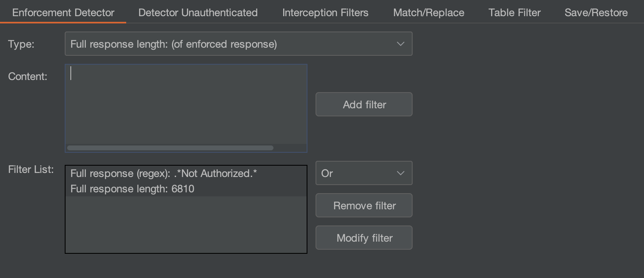644x278 pixels.
Task: Select the Match/Replace tab
Action: click(428, 13)
